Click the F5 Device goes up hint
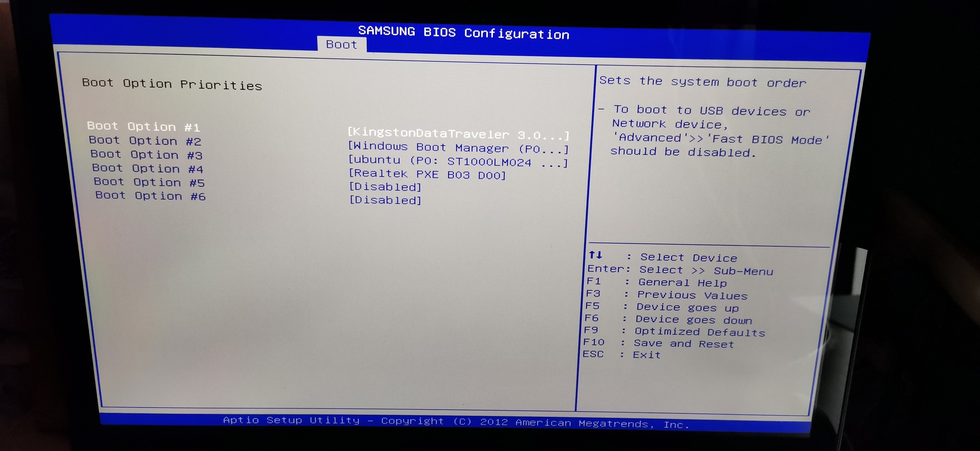 click(x=662, y=307)
